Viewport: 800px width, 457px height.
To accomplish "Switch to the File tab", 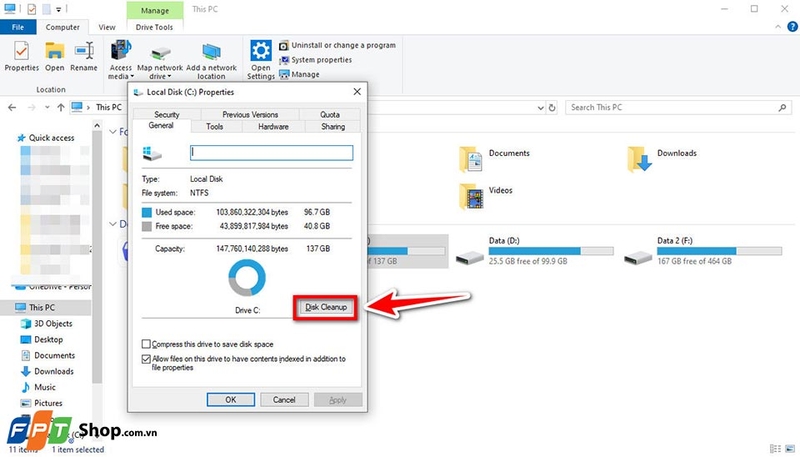I will tap(18, 27).
